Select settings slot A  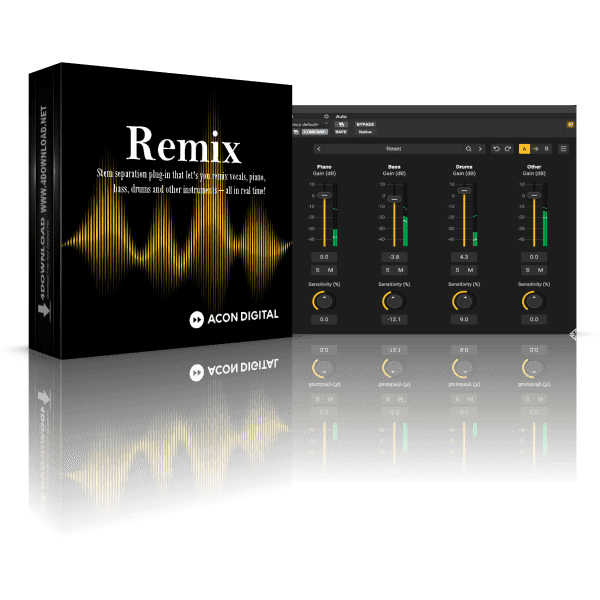tap(524, 149)
